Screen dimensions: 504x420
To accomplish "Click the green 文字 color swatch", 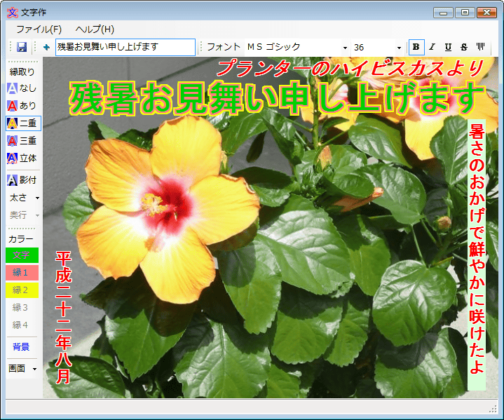I will (22, 255).
